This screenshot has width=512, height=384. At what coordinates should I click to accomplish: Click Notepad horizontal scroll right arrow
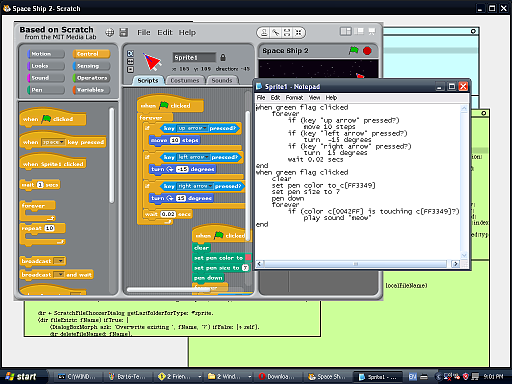(455, 264)
